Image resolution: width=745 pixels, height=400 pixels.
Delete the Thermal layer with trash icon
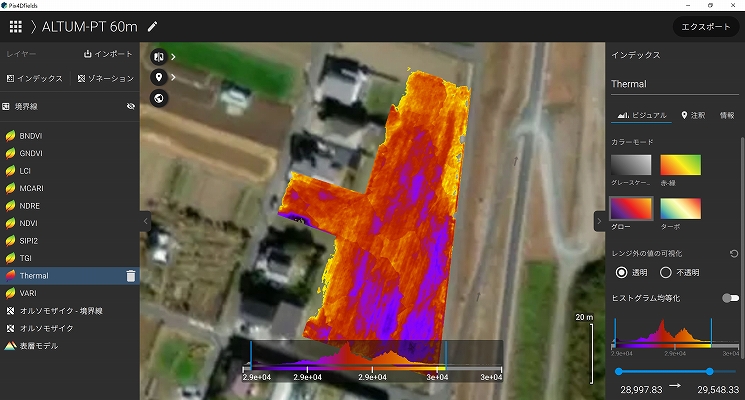[x=131, y=276]
